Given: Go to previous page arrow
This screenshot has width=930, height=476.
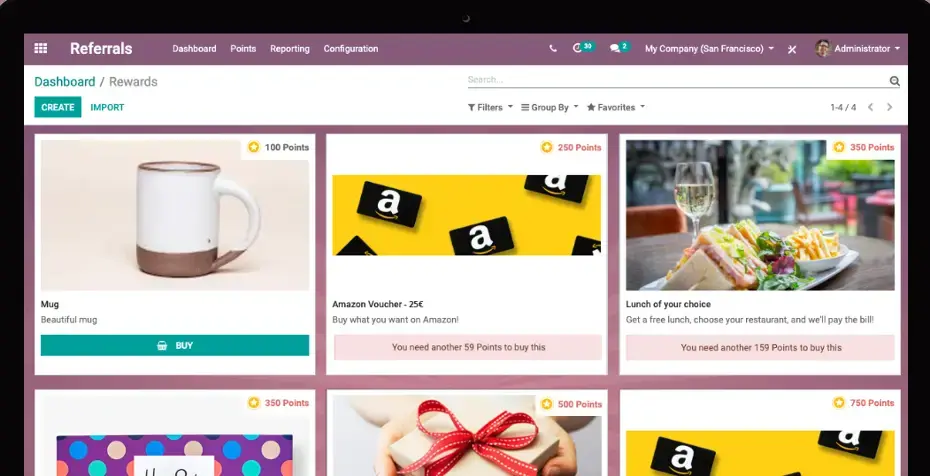Looking at the screenshot, I should pyautogui.click(x=870, y=107).
